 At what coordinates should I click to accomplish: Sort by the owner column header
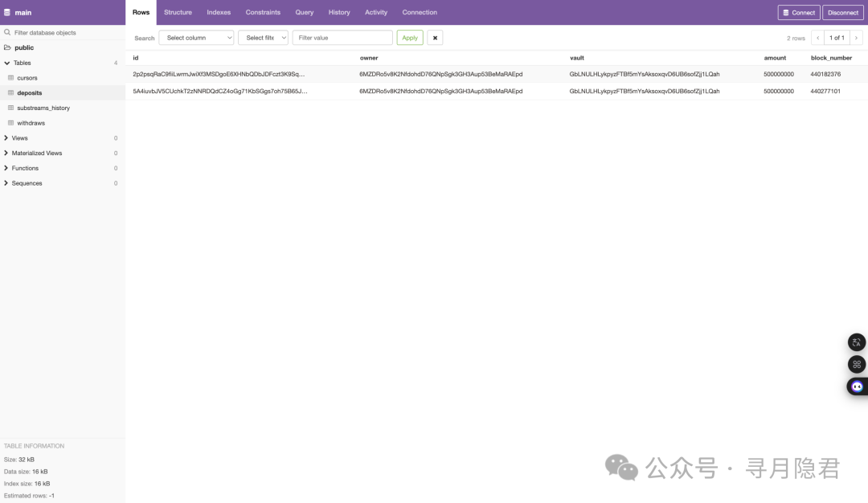click(369, 58)
